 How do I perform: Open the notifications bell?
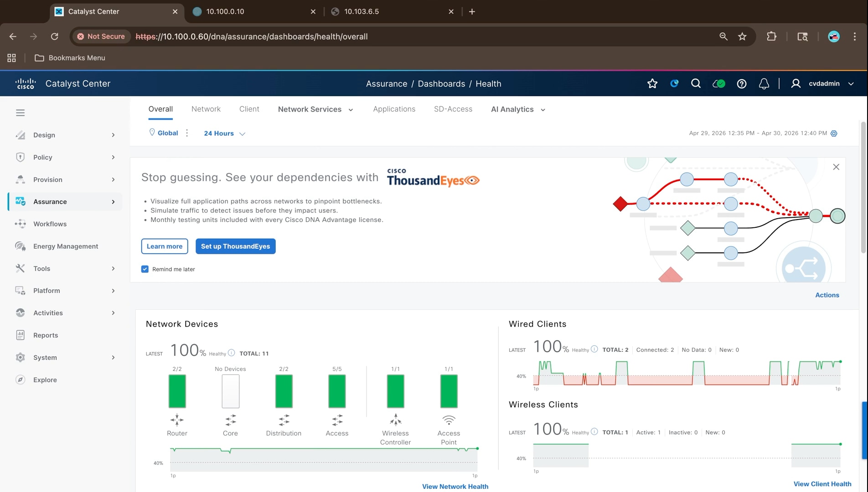point(764,83)
